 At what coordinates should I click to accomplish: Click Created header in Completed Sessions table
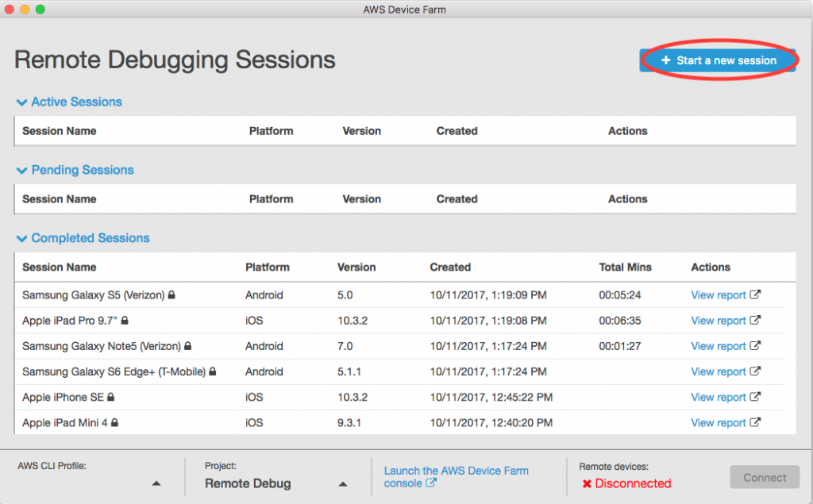[x=450, y=267]
